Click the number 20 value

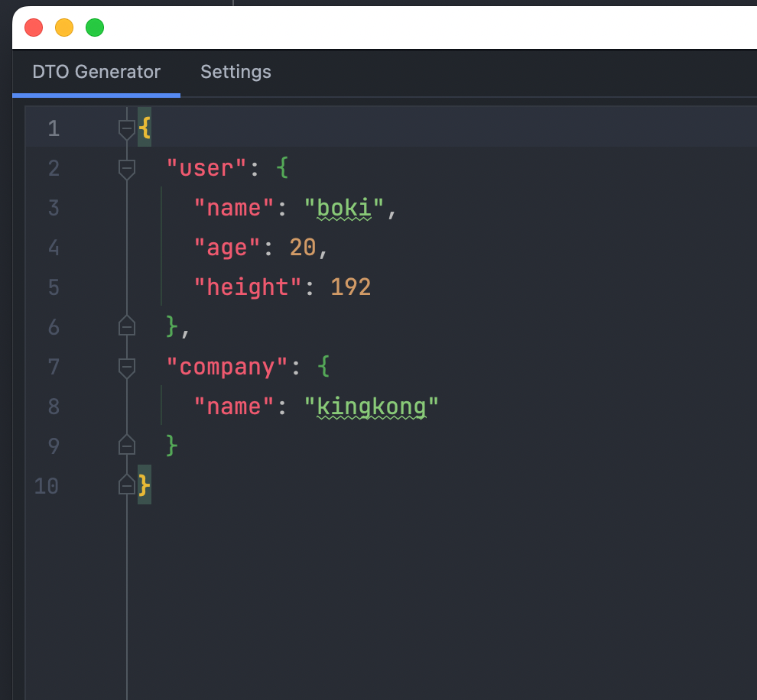click(303, 248)
